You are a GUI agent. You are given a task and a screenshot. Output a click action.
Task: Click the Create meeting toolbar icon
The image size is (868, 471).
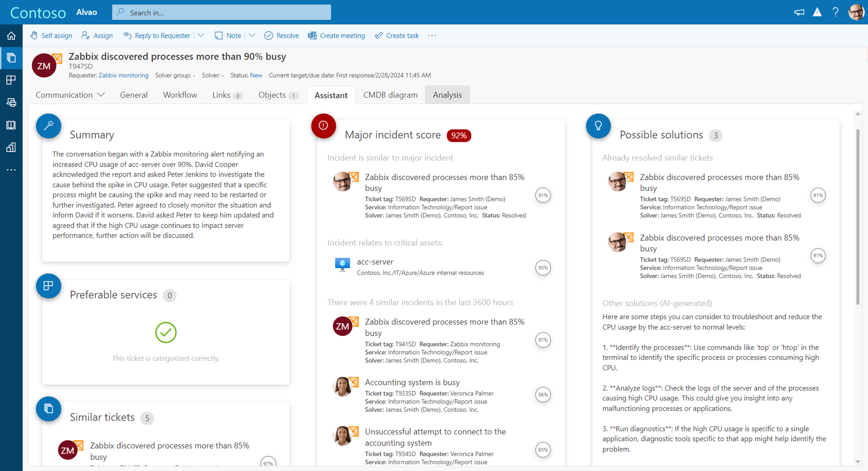312,35
